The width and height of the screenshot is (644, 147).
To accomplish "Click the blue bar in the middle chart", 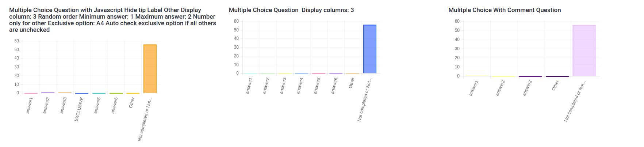I will click(370, 49).
